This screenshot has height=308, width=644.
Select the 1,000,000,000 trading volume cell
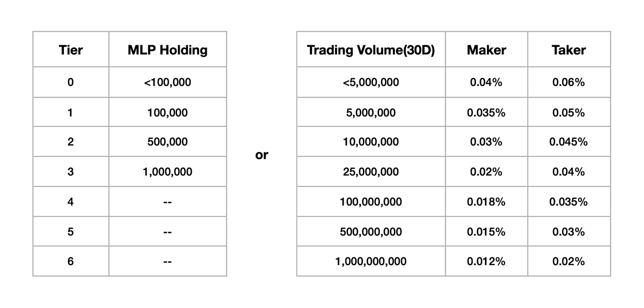371,262
